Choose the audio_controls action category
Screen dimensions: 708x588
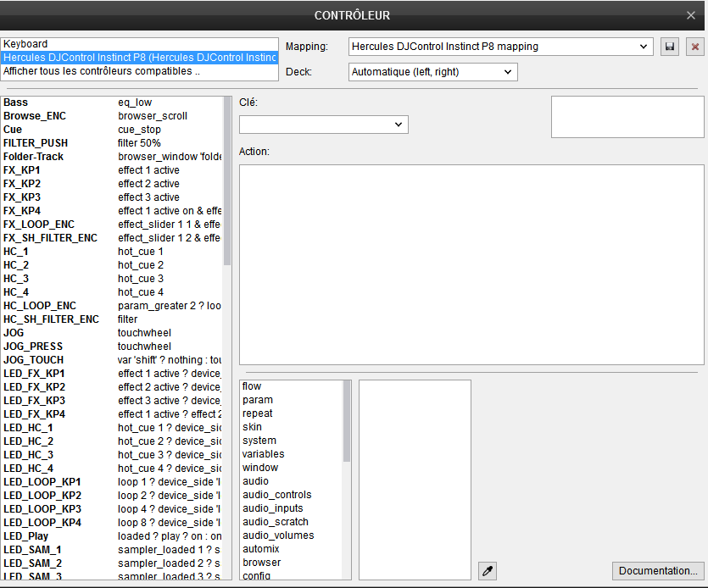[x=292, y=495]
